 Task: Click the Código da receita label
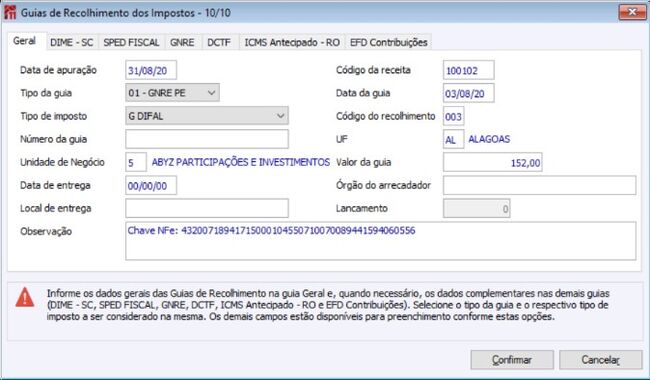pyautogui.click(x=373, y=70)
